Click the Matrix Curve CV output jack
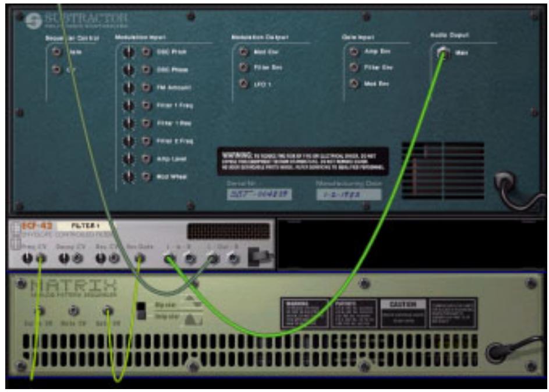 pyautogui.click(x=38, y=309)
